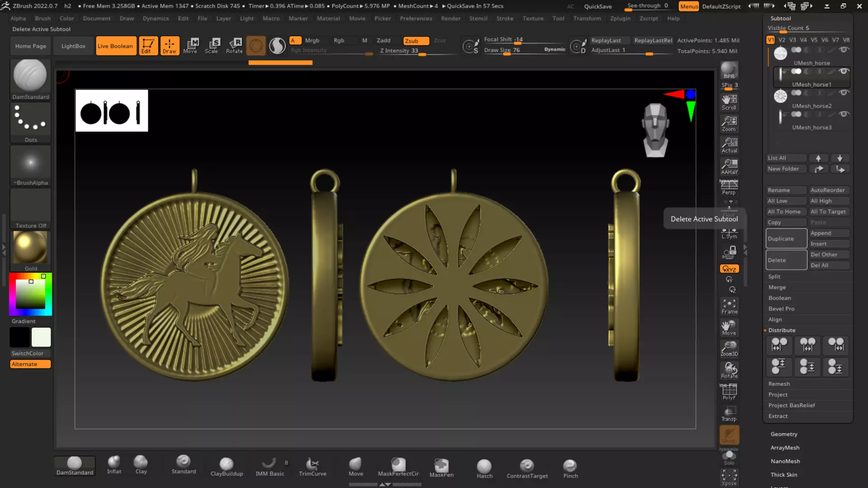Screen dimensions: 868x488
Task: Select the ClayBuildup brush
Action: coord(226,467)
